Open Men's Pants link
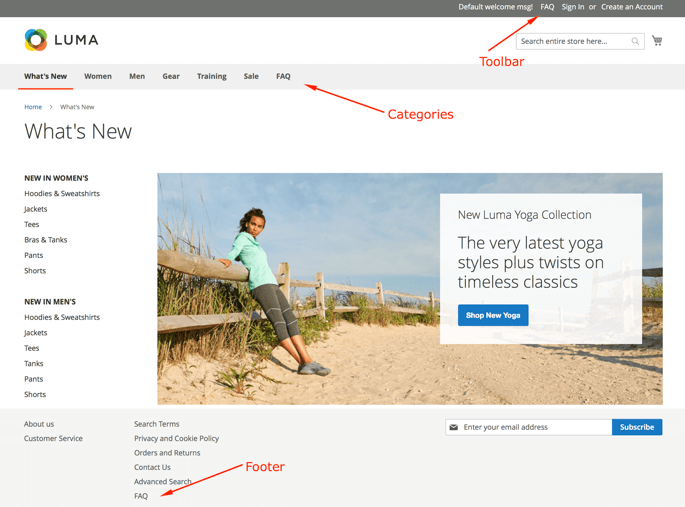685x507 pixels. [x=34, y=379]
